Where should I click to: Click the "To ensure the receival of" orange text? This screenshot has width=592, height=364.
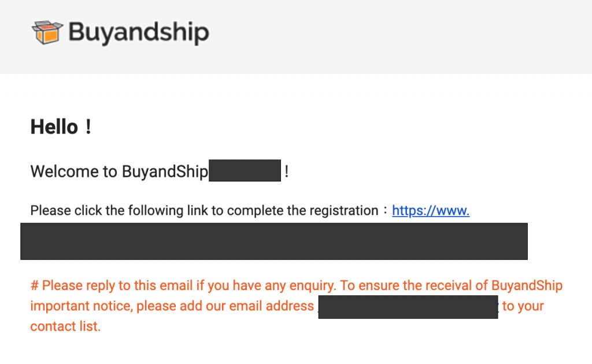[x=413, y=285]
